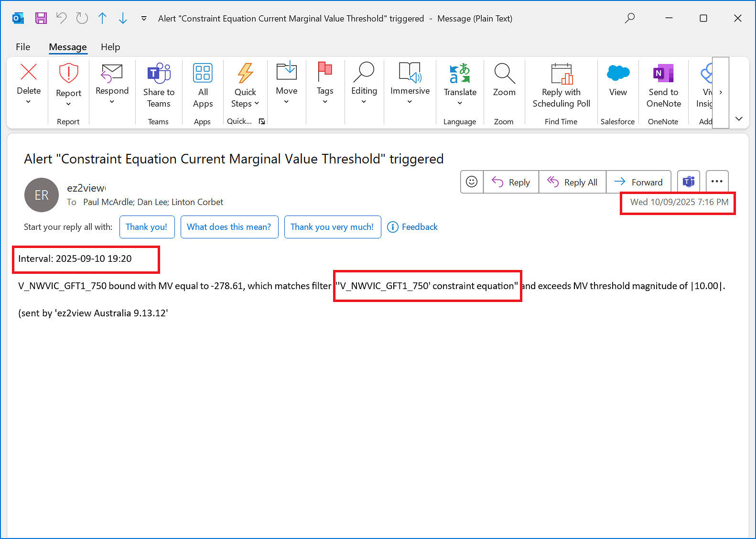Click the Immersive reader icon

tap(410, 72)
